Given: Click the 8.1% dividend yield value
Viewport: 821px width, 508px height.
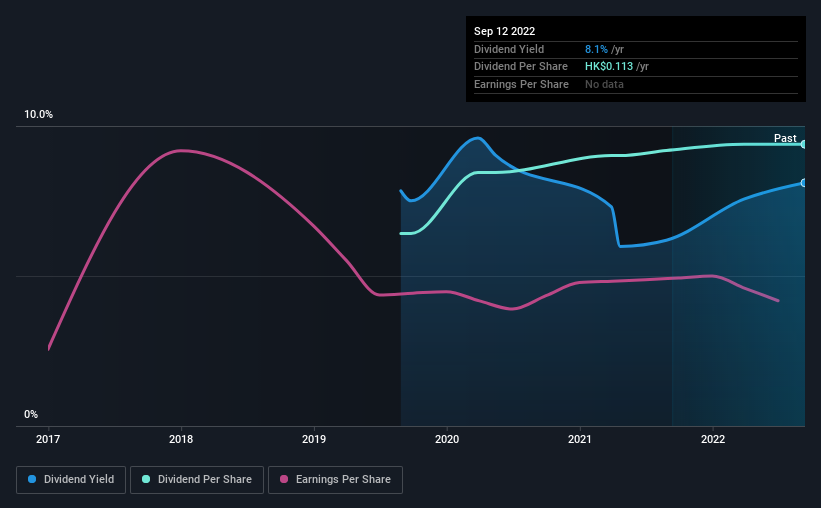Looking at the screenshot, I should click(x=596, y=49).
